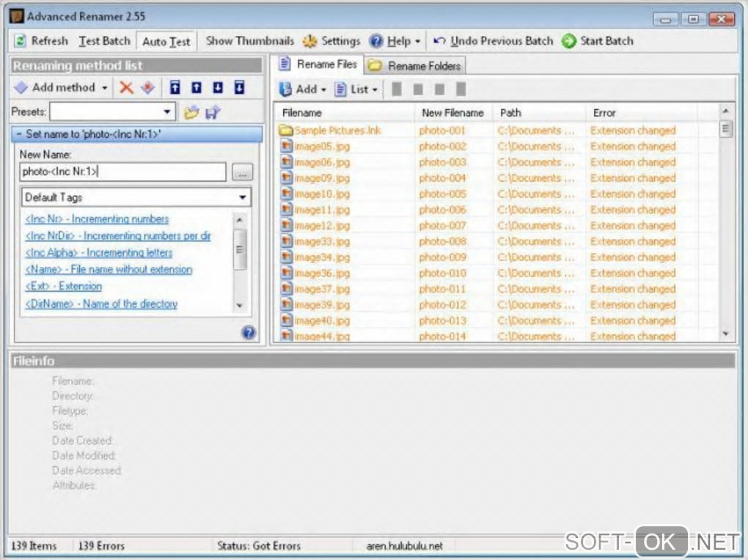Click the New Name input field
Image resolution: width=748 pixels, height=560 pixels.
pyautogui.click(x=123, y=172)
